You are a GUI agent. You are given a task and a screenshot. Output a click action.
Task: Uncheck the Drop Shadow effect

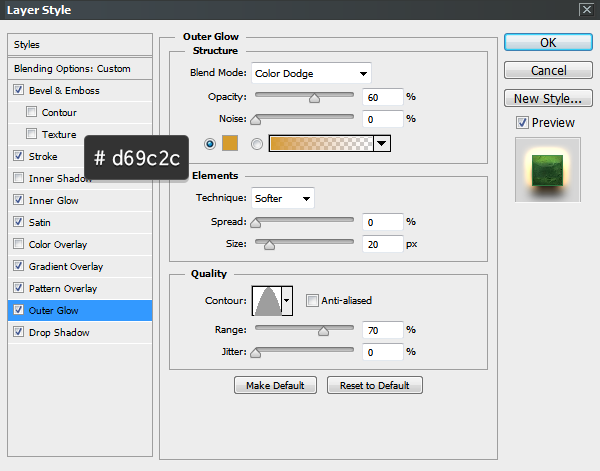click(20, 333)
